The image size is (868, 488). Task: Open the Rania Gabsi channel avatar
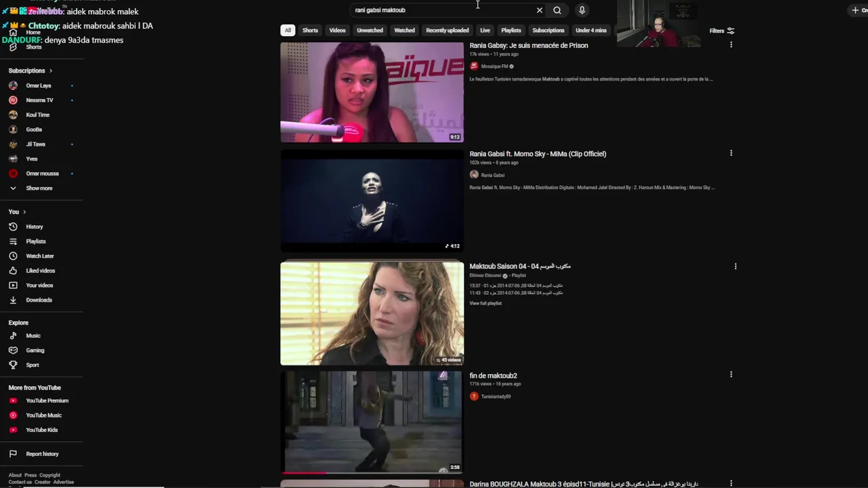(x=474, y=175)
